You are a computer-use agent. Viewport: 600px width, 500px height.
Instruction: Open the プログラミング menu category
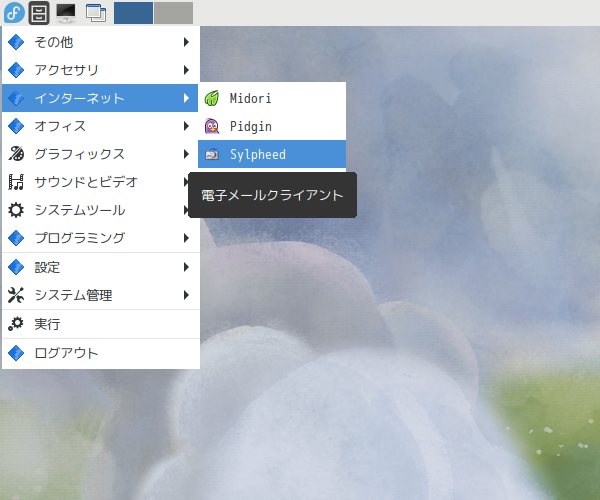[x=101, y=238]
